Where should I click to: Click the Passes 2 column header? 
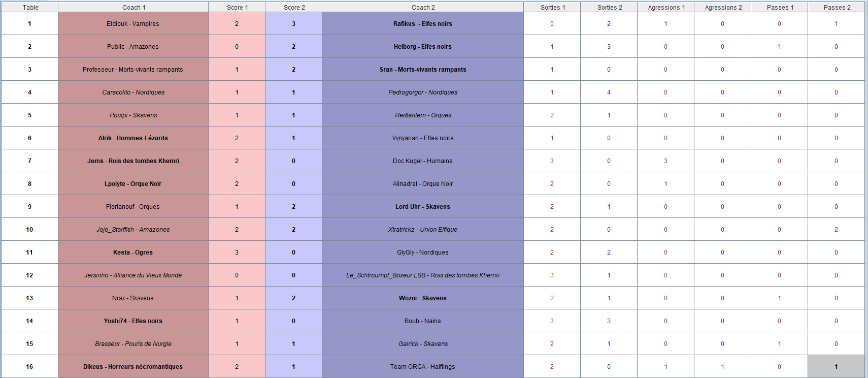(x=837, y=7)
